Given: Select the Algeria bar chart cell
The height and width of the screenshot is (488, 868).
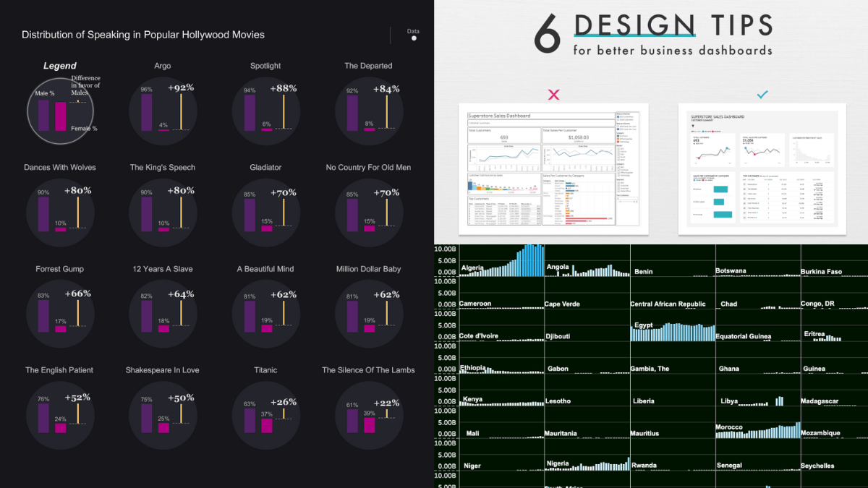Looking at the screenshot, I should pos(501,260).
